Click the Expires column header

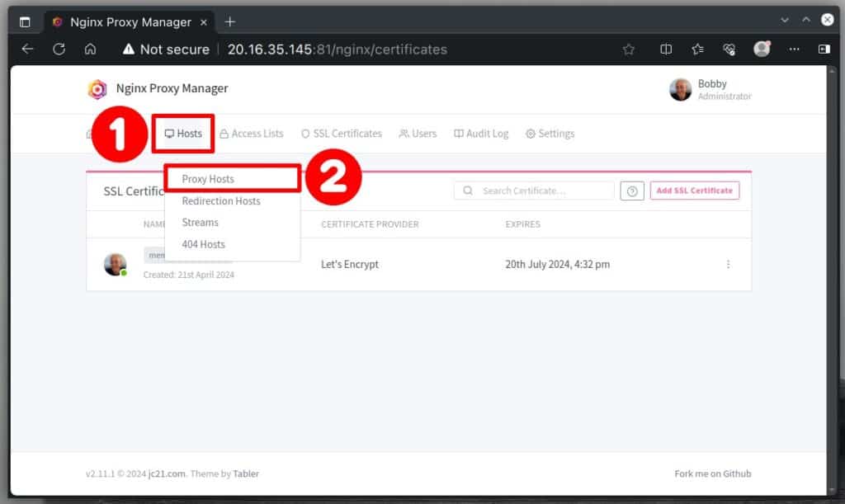tap(522, 224)
